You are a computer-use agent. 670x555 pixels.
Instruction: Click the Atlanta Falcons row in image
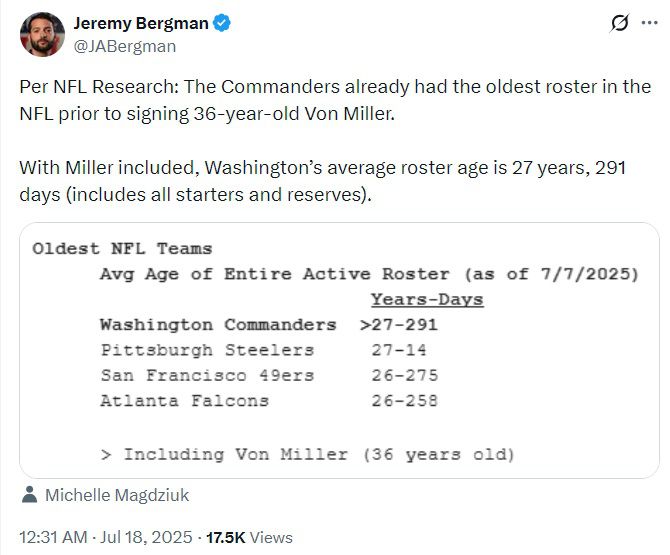click(268, 401)
